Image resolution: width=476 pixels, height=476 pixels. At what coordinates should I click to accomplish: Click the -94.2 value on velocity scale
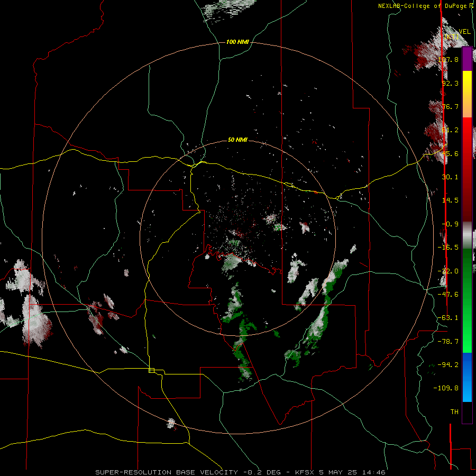pos(448,365)
